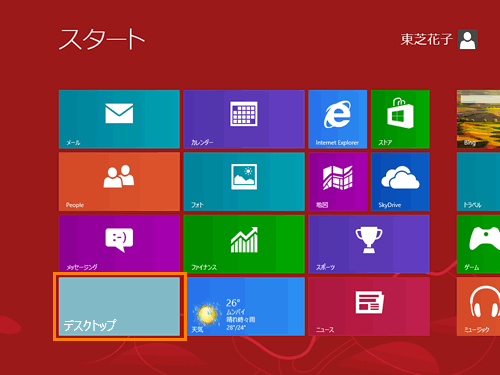The image size is (500, 375).
Task: Open the Finance (ファイナンス) chart tile
Action: click(244, 244)
